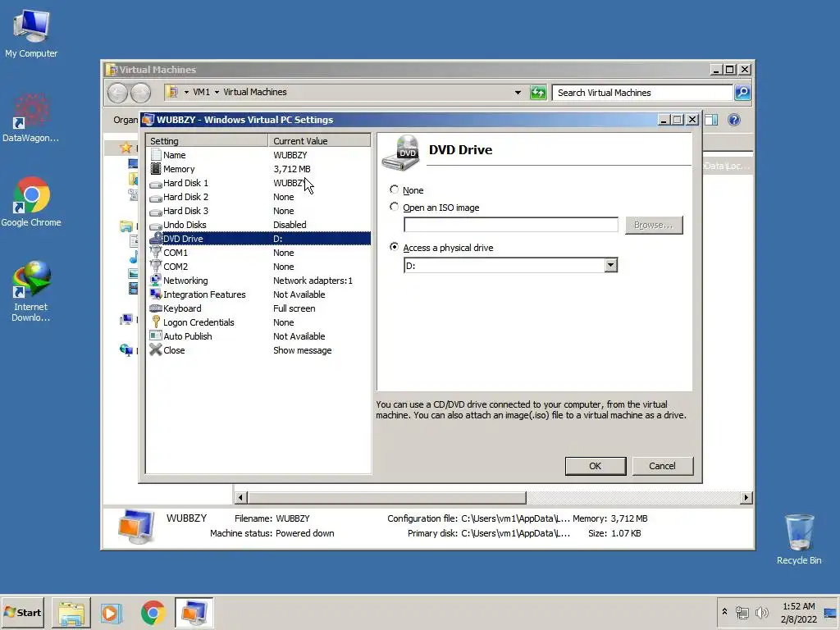
Task: Toggle the preview pane button
Action: pyautogui.click(x=711, y=120)
